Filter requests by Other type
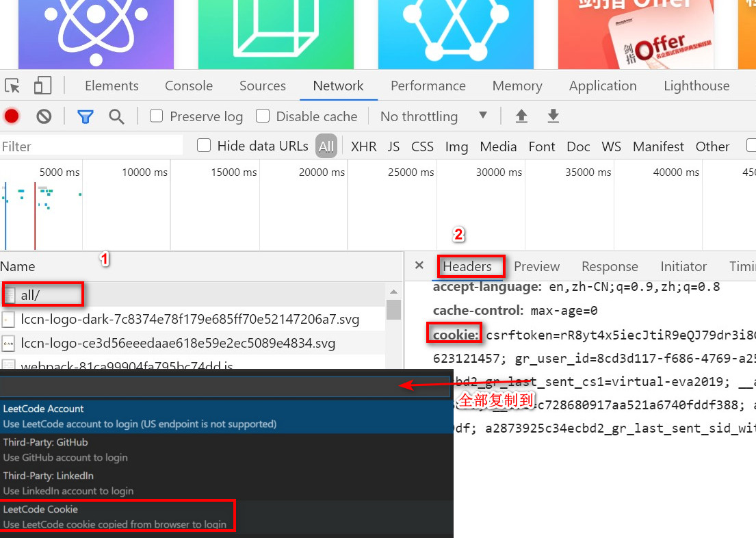This screenshot has height=538, width=756. tap(712, 146)
